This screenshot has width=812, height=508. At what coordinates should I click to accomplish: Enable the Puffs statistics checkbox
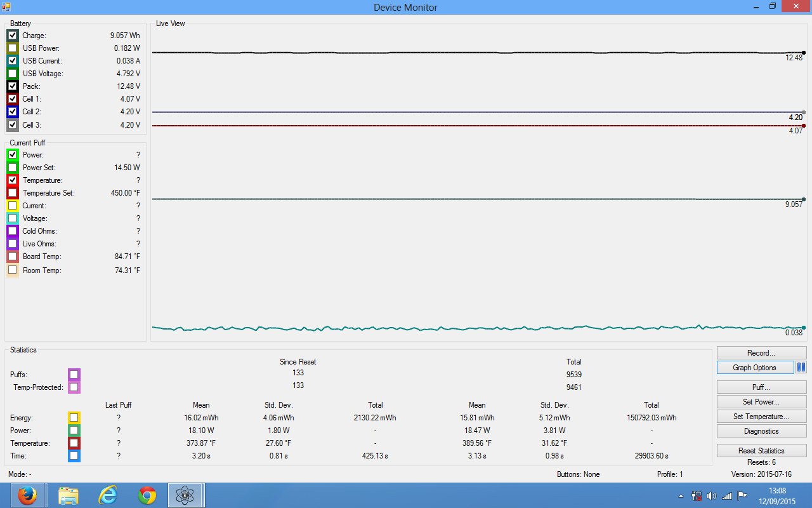[x=74, y=374]
